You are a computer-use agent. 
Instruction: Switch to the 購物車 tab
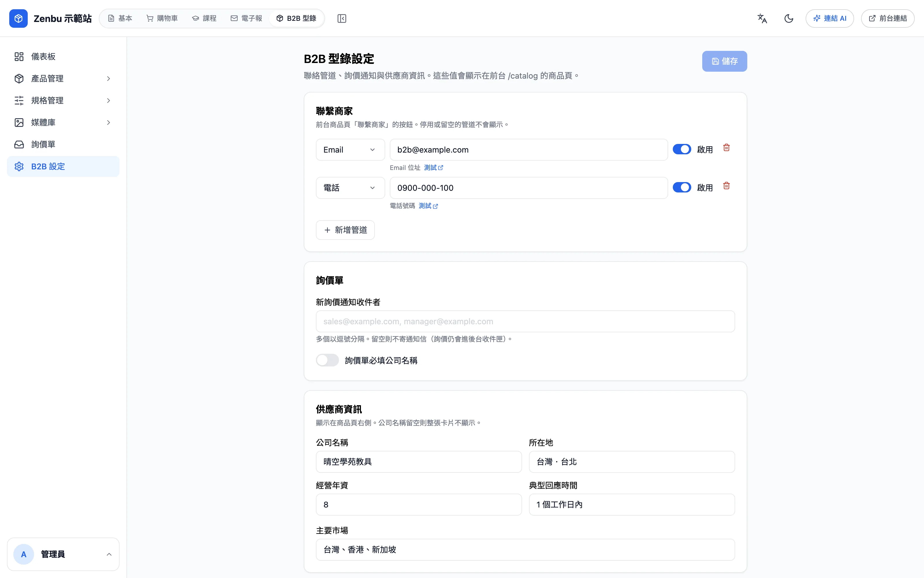[x=162, y=18]
